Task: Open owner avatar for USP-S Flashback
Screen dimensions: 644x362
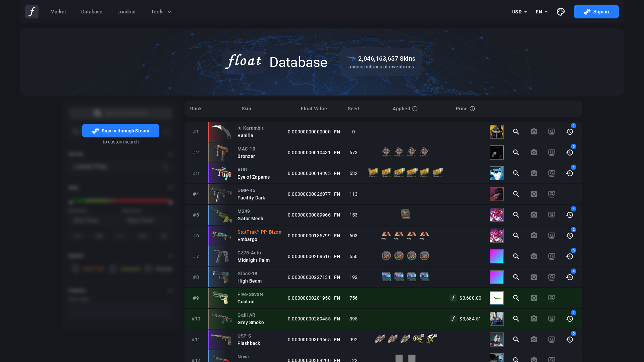Action: 497,340
